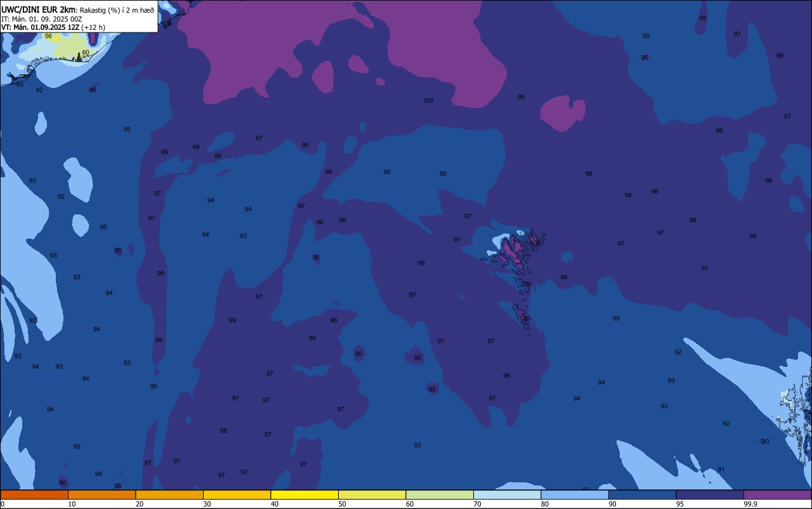
Task: Click the 'UWC/DINI EUR 2km' title text
Action: [x=39, y=10]
